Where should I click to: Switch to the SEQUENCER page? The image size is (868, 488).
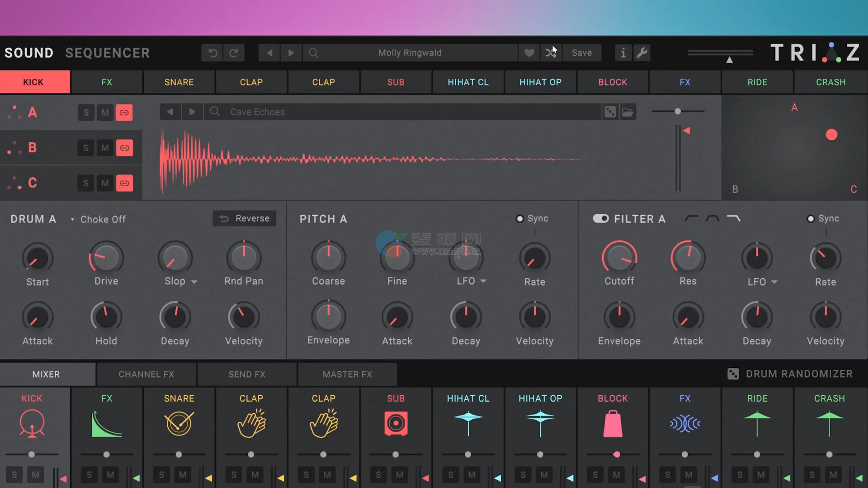[x=107, y=53]
